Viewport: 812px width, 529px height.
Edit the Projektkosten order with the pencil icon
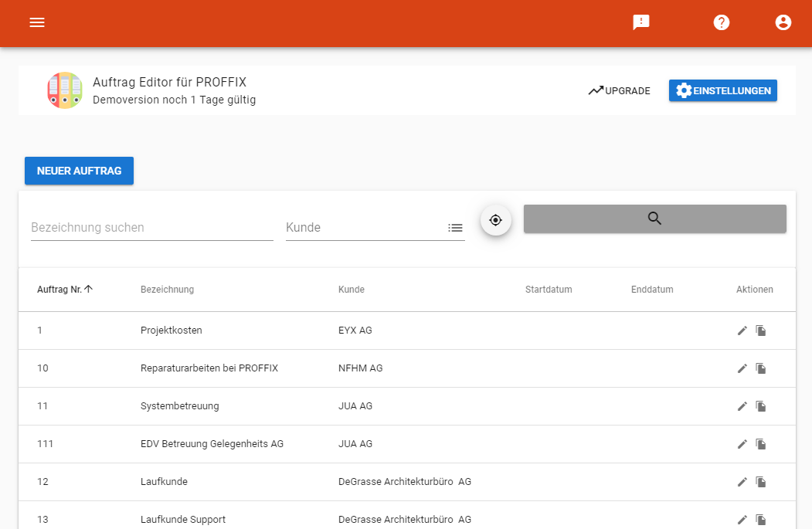point(742,330)
